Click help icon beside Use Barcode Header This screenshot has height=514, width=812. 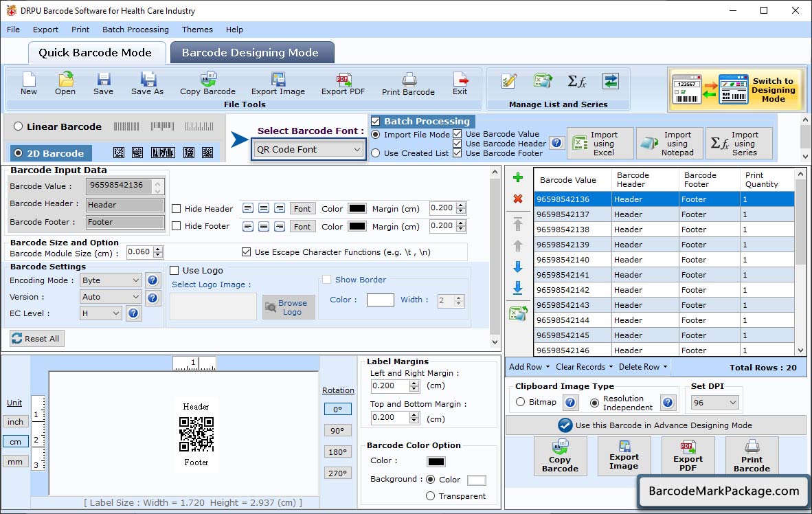[556, 143]
